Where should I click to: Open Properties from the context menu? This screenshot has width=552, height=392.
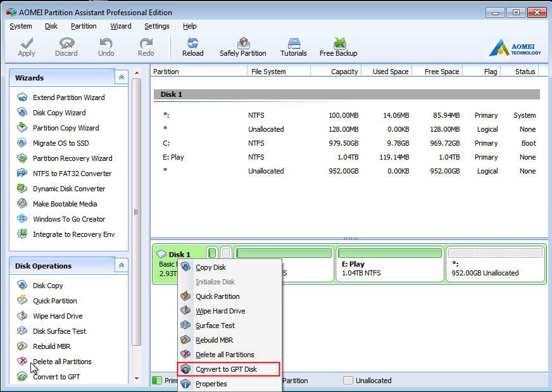[230, 384]
